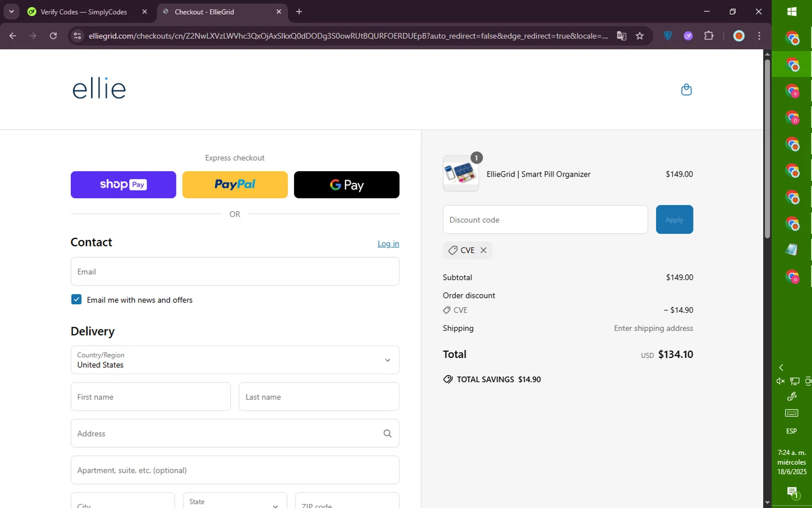Image resolution: width=812 pixels, height=508 pixels.
Task: Open the pen workspace tray icon
Action: 791,396
